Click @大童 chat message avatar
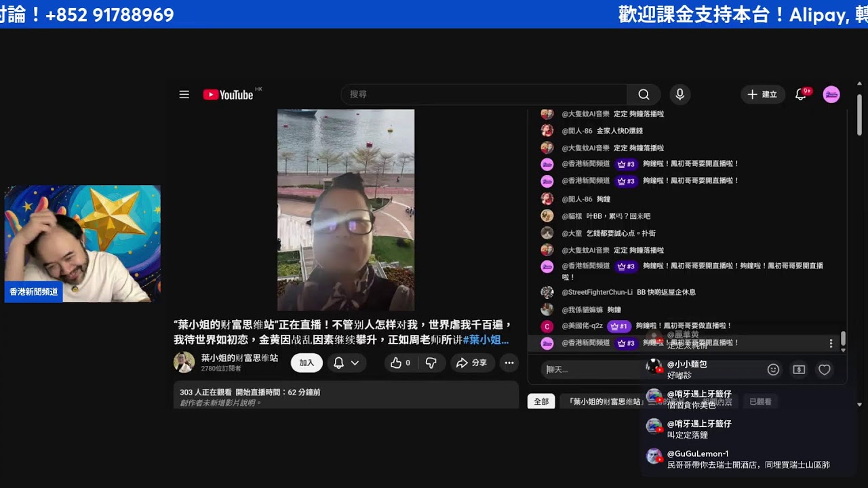This screenshot has width=868, height=488. 547,232
